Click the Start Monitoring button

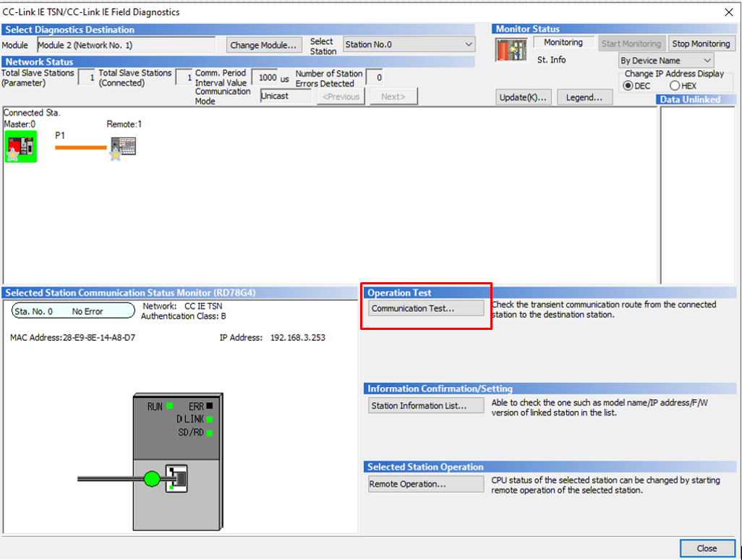coord(631,43)
